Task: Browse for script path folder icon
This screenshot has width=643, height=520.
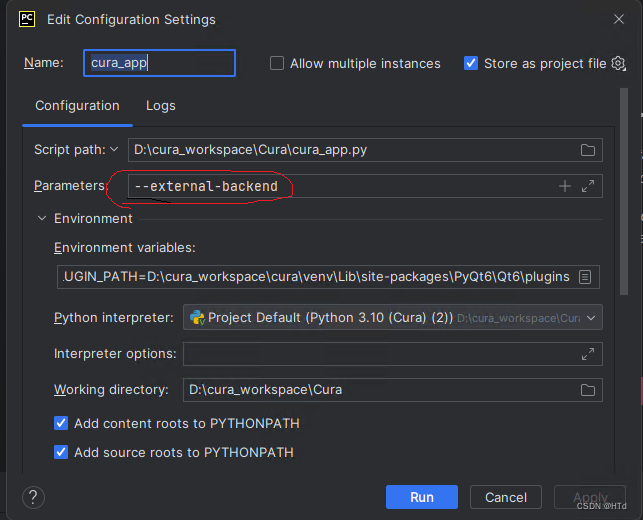Action: 588,150
